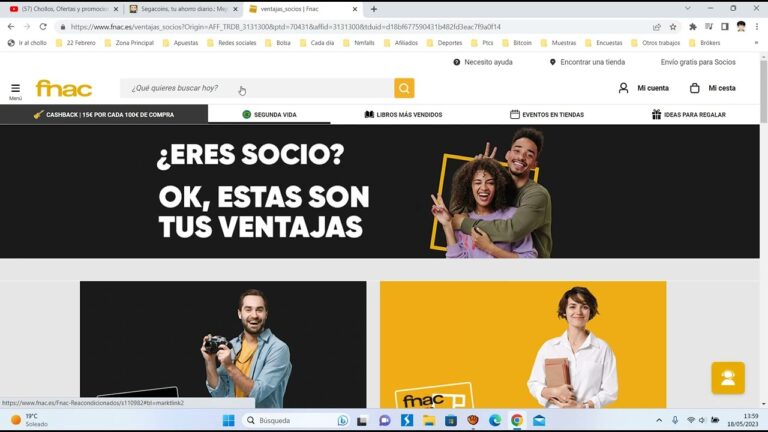Show hidden system tray icons

pyautogui.click(x=659, y=420)
